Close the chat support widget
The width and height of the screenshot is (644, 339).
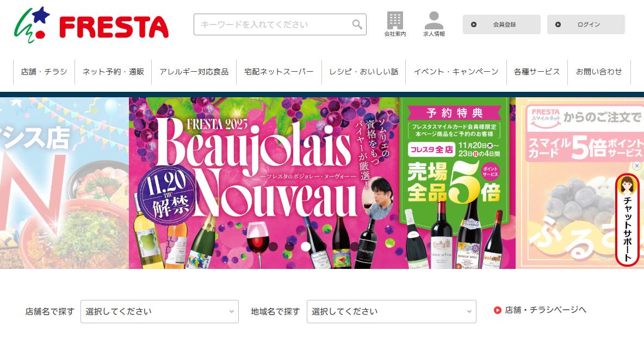coord(636,166)
